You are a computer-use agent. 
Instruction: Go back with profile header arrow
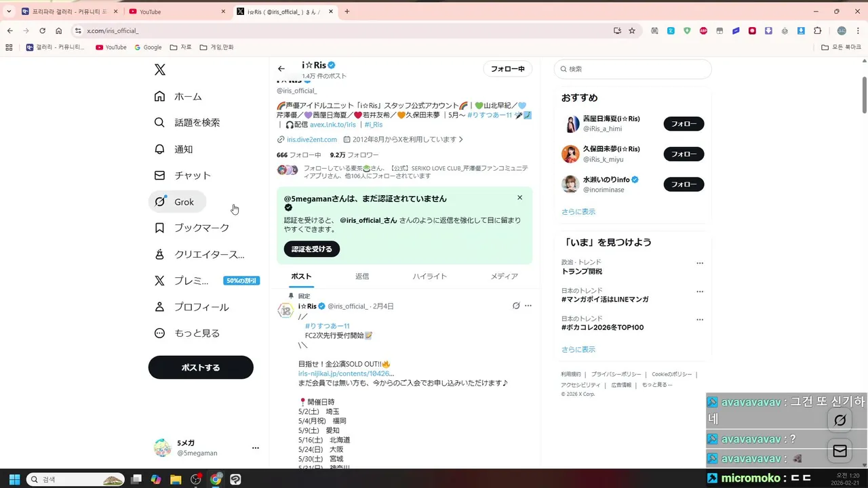click(281, 68)
